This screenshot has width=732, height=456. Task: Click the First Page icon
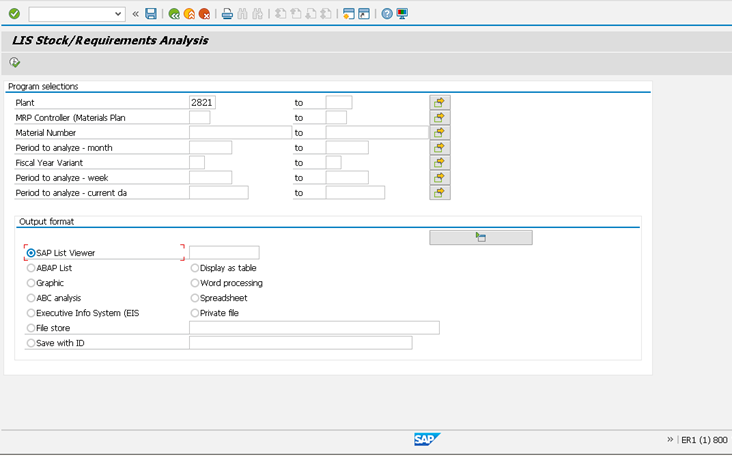click(x=281, y=14)
